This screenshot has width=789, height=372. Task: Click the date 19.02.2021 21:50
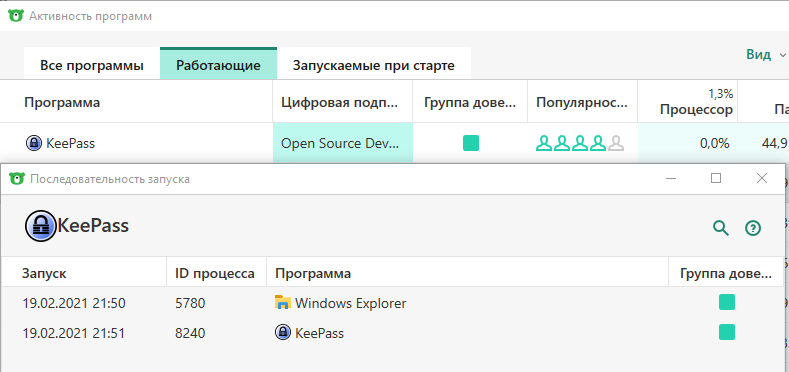(x=74, y=303)
